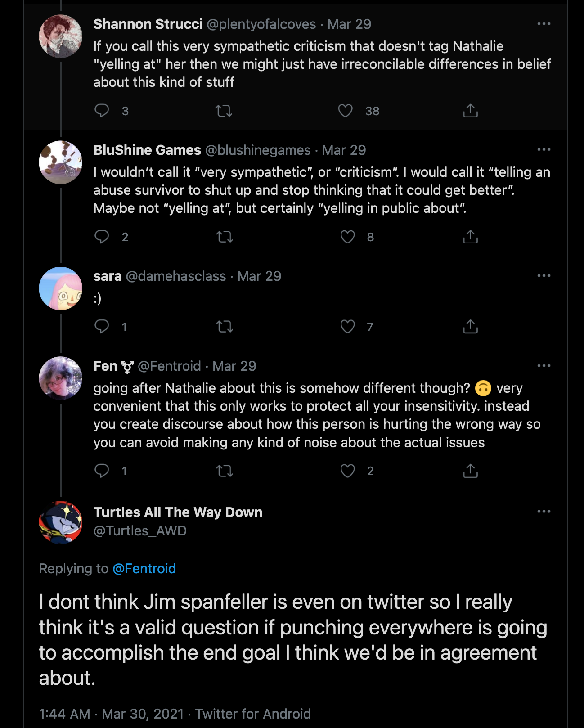Click the @blushinegames handle
The height and width of the screenshot is (728, 584).
point(258,150)
